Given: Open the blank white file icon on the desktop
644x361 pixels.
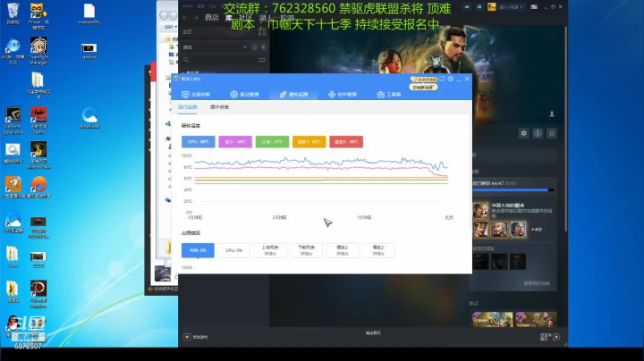Looking at the screenshot, I should click(x=89, y=13).
